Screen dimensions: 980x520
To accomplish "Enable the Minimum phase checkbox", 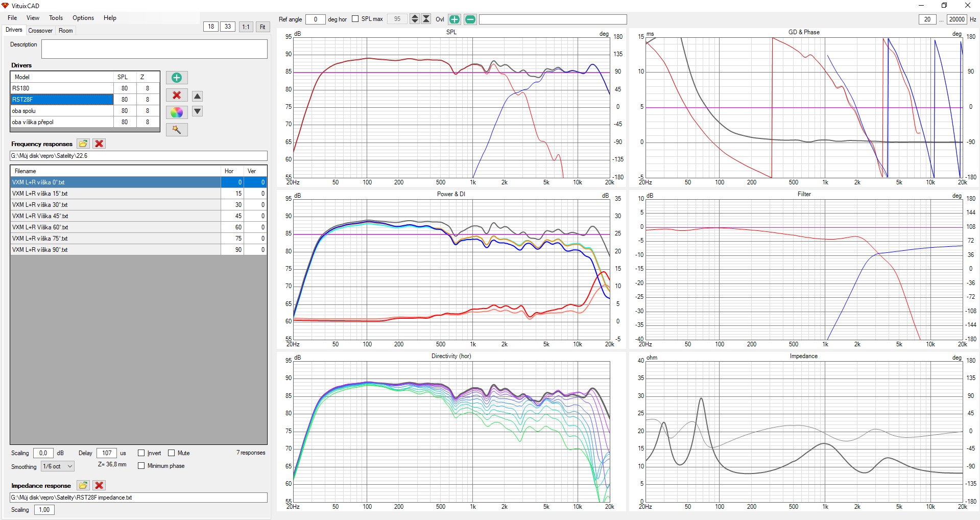I will [x=141, y=466].
